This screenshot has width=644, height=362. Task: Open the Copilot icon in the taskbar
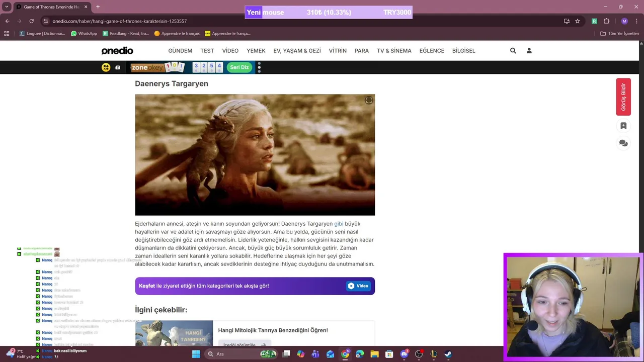(x=301, y=354)
